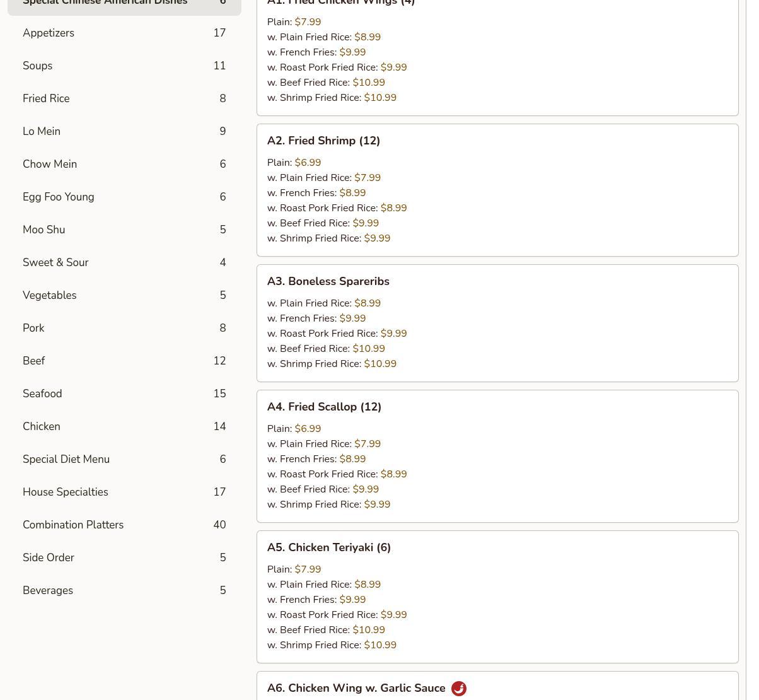This screenshot has height=700, width=759.
Task: Click Boneless Spareribs w. Beef Fried Rice $10.99
Action: [x=326, y=349]
